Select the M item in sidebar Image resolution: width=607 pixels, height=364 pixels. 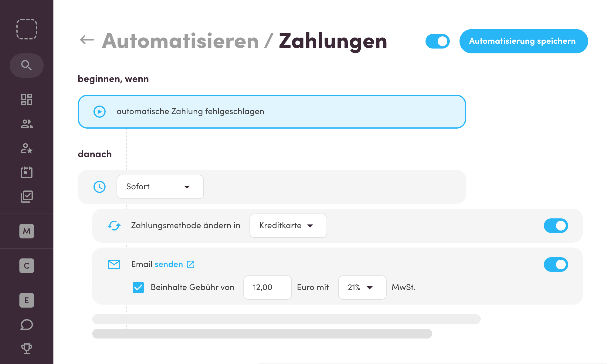(x=27, y=231)
